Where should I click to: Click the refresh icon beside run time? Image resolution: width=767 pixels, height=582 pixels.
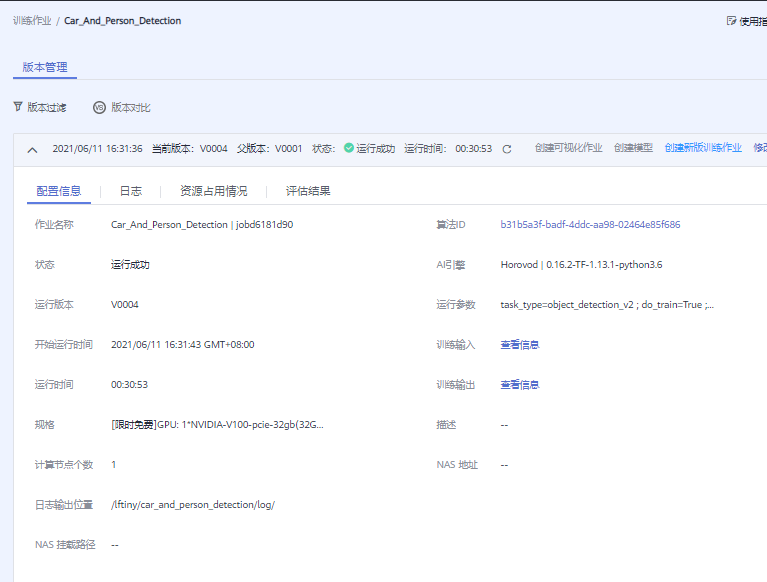pyautogui.click(x=507, y=149)
